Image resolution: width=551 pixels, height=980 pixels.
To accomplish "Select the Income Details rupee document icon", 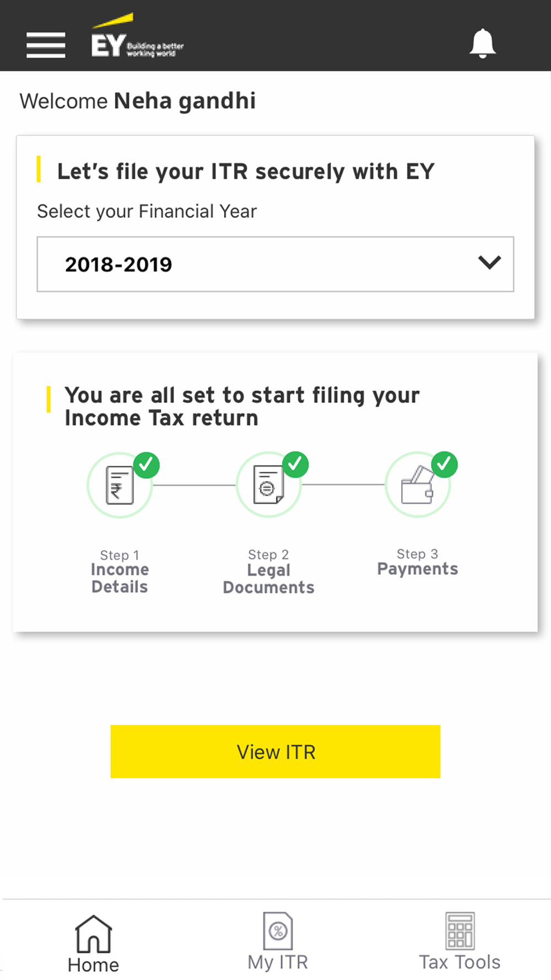I will pyautogui.click(x=120, y=486).
